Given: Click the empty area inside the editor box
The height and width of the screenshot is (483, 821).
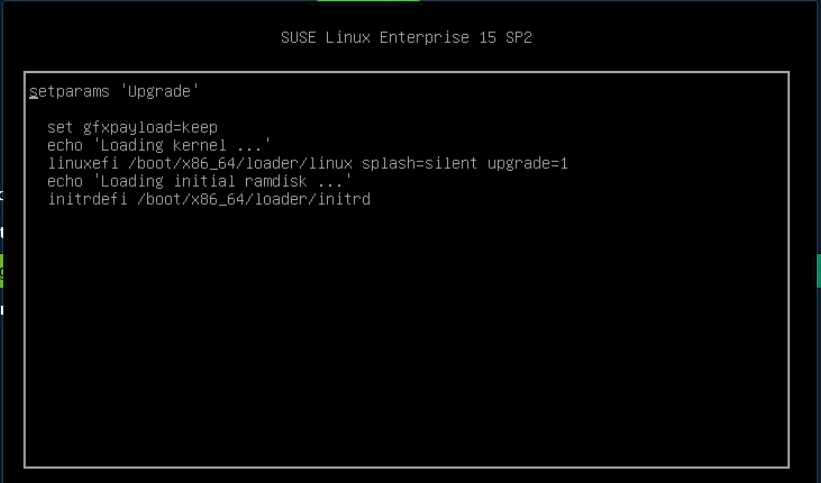Looking at the screenshot, I should [406, 335].
